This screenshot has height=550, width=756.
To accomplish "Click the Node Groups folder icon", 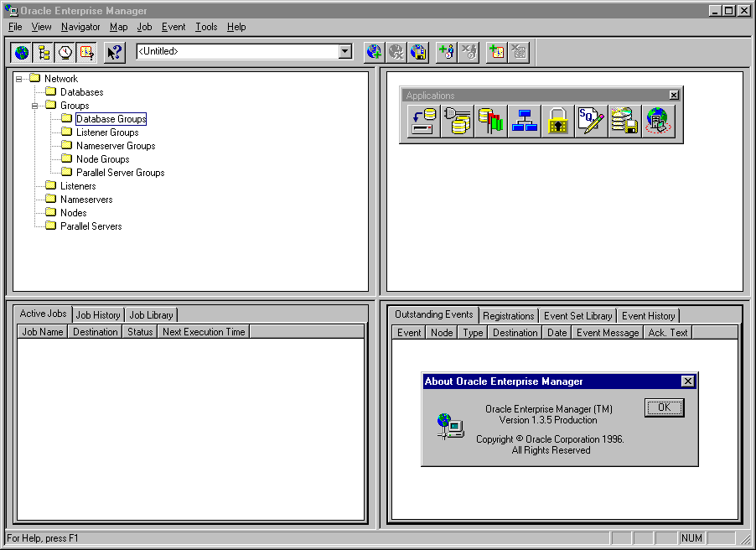I will 66,158.
